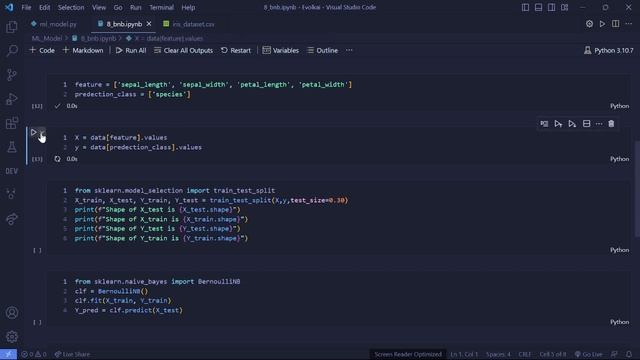The width and height of the screenshot is (640, 360).
Task: Click the run icon in editor title actions
Action: [602, 24]
